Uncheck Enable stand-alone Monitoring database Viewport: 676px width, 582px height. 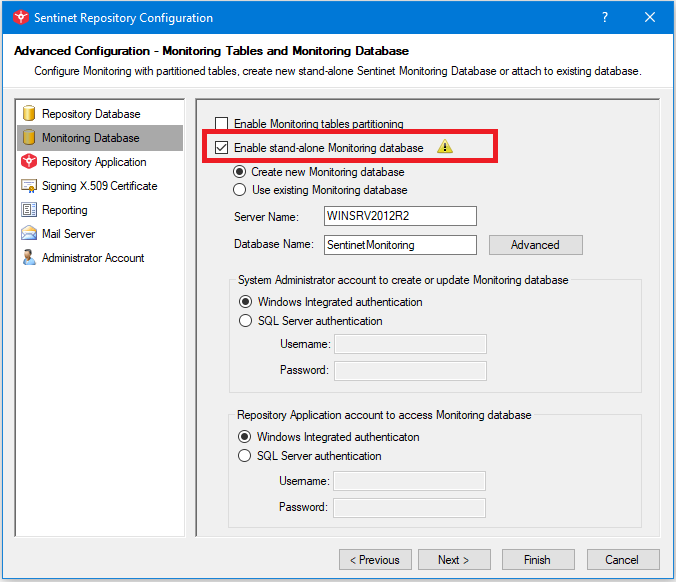click(222, 147)
